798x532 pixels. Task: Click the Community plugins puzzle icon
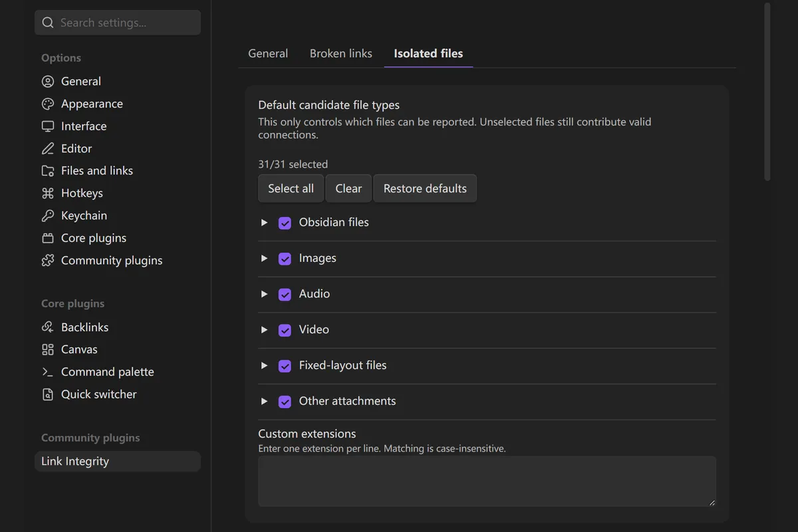(48, 260)
